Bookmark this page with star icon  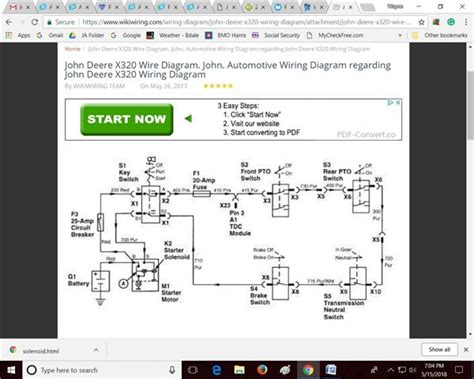click(421, 22)
